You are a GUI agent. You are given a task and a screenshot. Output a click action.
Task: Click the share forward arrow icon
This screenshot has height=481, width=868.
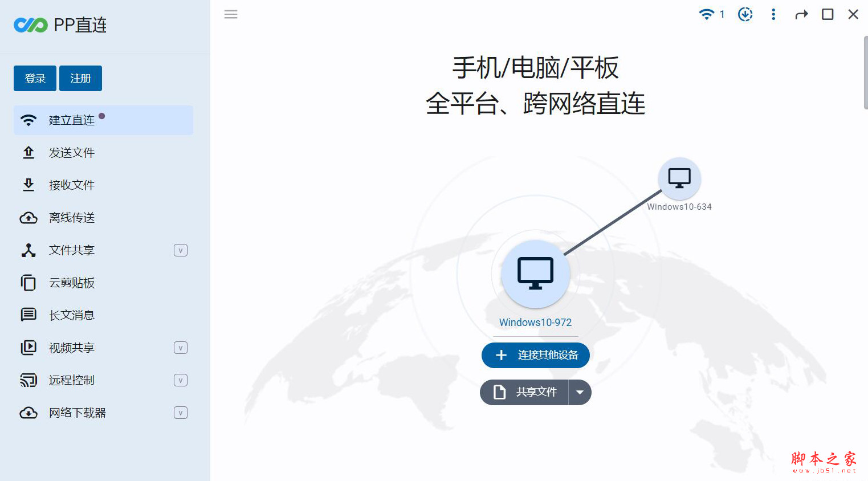click(x=801, y=14)
